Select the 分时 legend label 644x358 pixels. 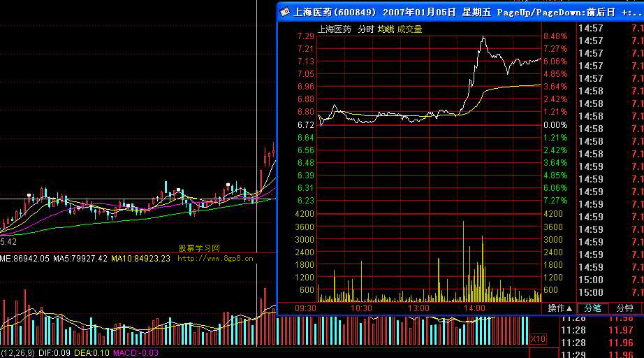click(366, 29)
